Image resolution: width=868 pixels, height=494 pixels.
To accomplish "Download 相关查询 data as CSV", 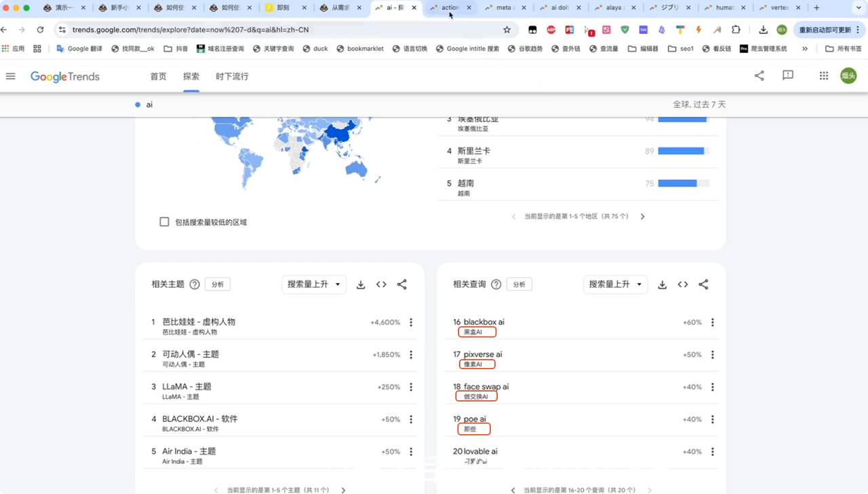I will click(x=663, y=284).
